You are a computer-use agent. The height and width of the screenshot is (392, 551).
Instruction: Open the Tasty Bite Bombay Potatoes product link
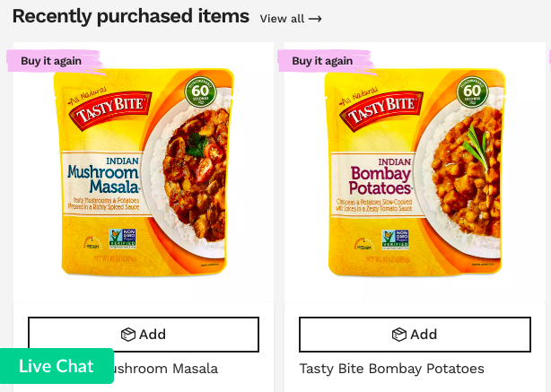click(x=391, y=369)
